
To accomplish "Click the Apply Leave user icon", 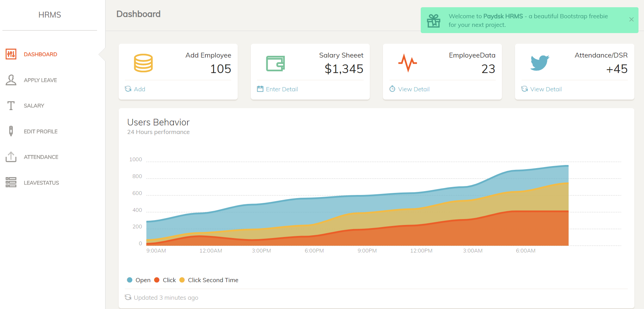I will point(11,80).
